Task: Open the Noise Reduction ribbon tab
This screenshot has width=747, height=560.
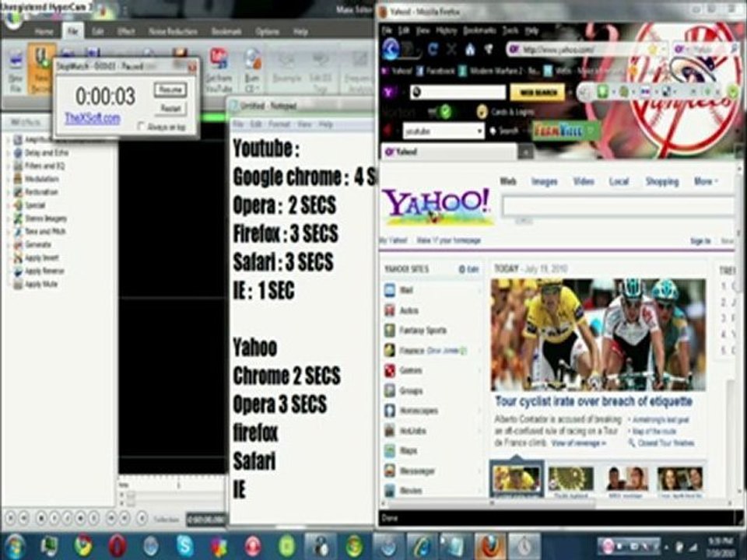Action: pos(173,31)
